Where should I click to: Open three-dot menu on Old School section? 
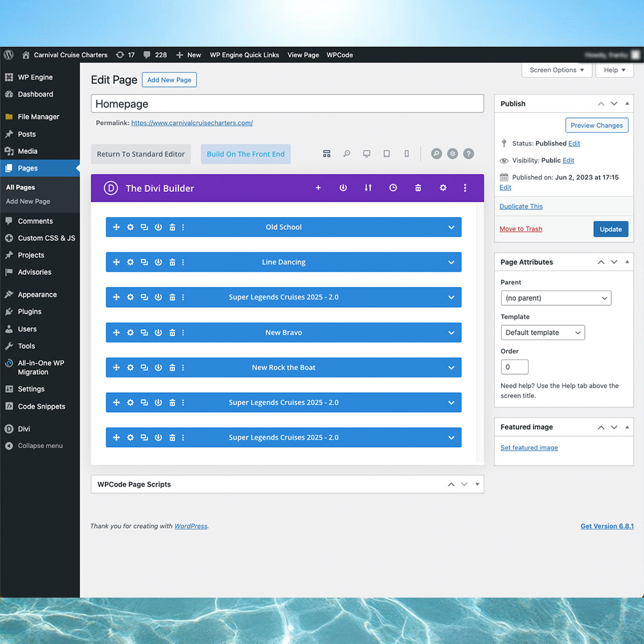point(183,227)
